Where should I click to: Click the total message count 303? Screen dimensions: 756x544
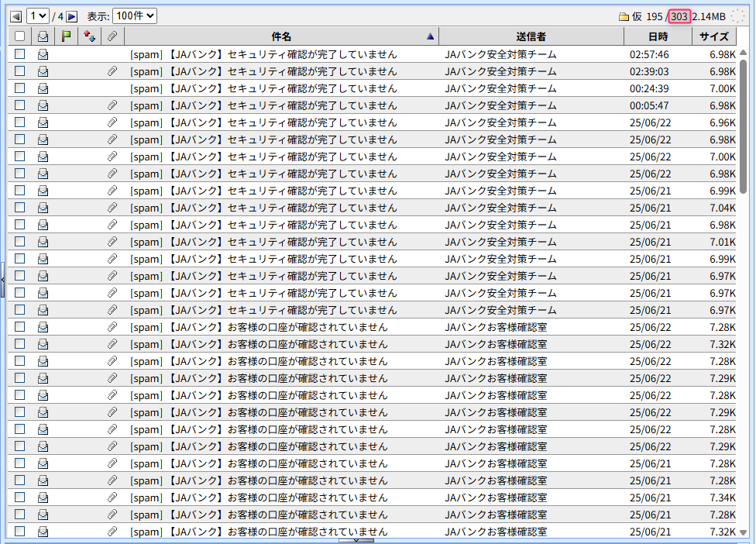pos(679,16)
